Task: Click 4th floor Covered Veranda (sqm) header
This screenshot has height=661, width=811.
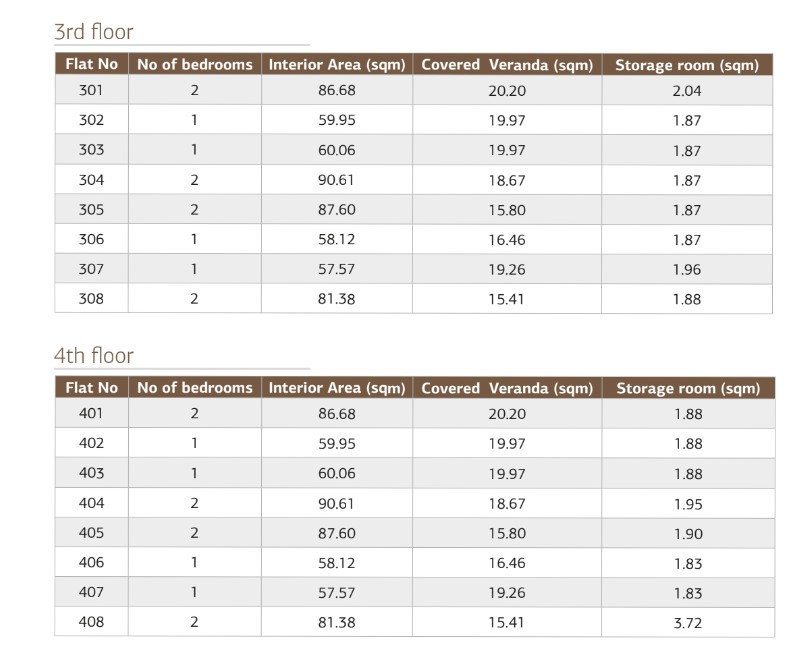Action: point(507,388)
